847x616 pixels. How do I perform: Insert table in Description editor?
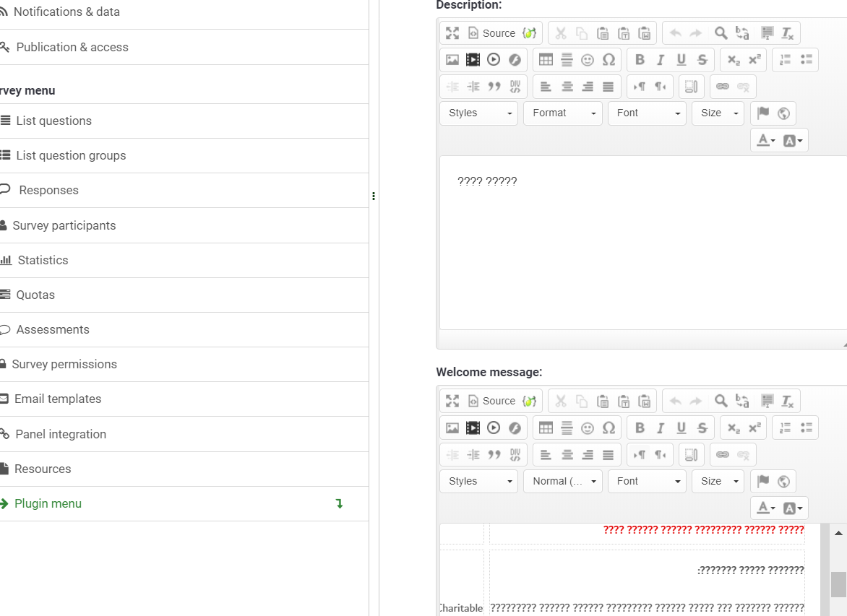point(546,60)
